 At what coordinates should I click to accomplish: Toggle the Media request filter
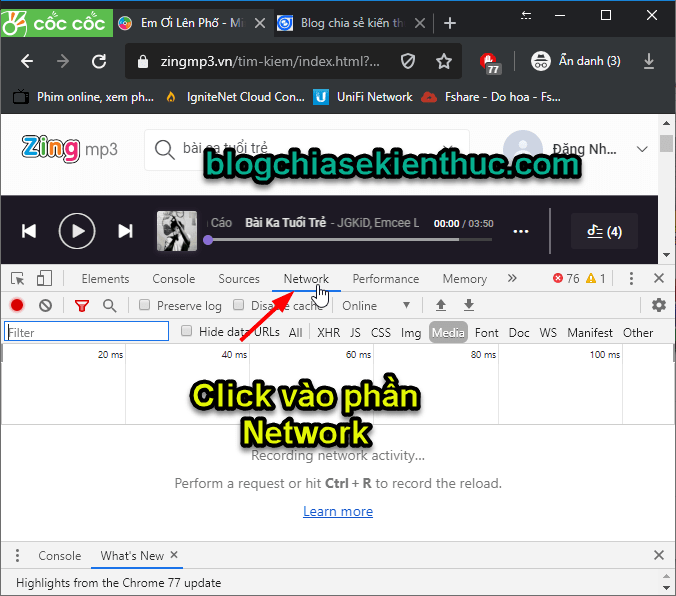point(448,333)
